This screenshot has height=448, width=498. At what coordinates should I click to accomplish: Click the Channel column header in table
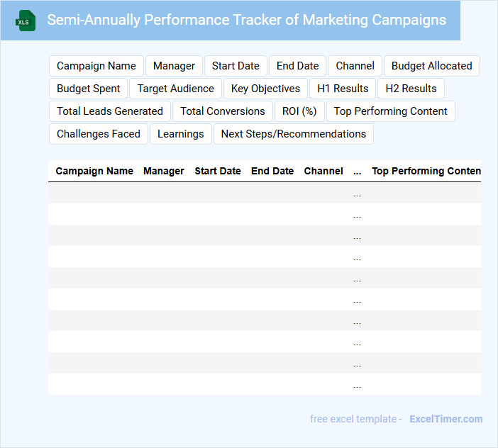(x=323, y=171)
